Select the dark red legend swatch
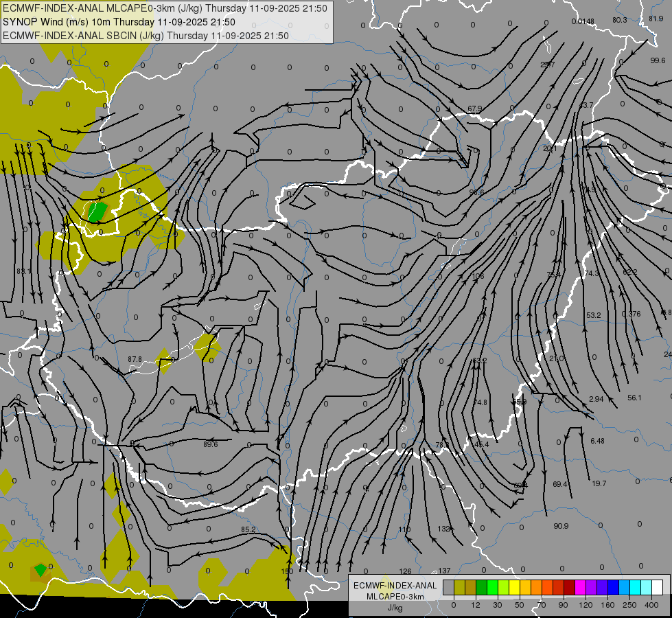This screenshot has height=618, width=672. coord(570,587)
